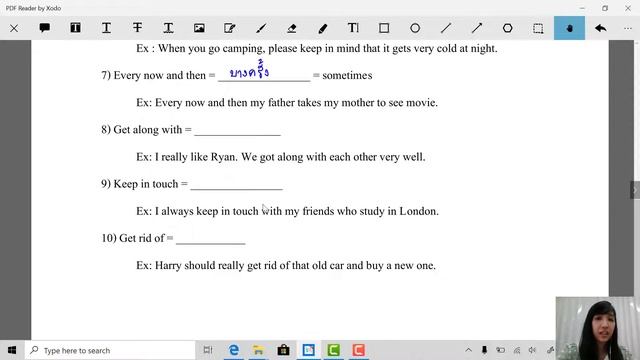The height and width of the screenshot is (360, 640).
Task: Click the handwritten Thai annotation
Action: [249, 70]
